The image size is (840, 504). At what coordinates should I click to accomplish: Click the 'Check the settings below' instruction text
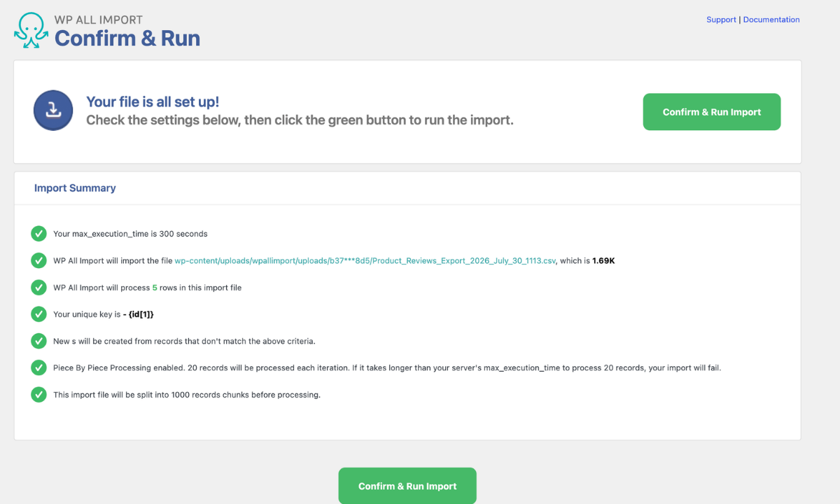(300, 120)
